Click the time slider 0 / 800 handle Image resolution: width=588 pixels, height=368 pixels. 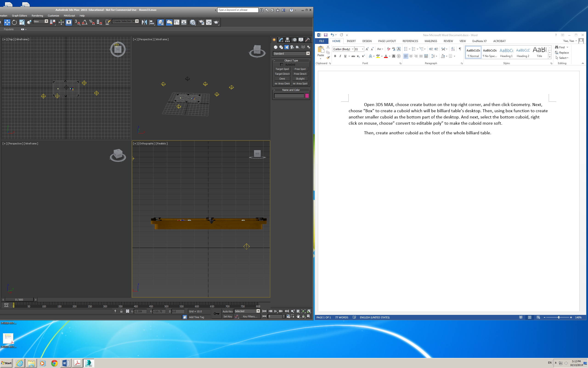point(19,300)
